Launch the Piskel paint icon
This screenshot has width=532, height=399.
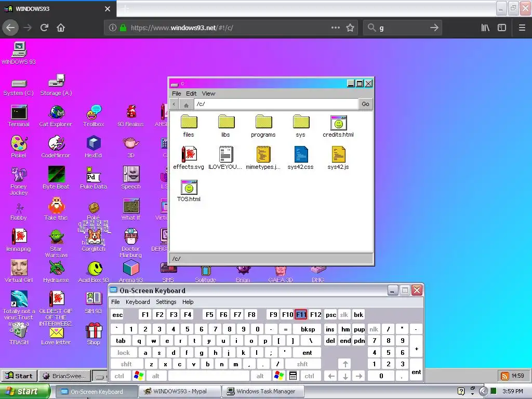(19, 147)
